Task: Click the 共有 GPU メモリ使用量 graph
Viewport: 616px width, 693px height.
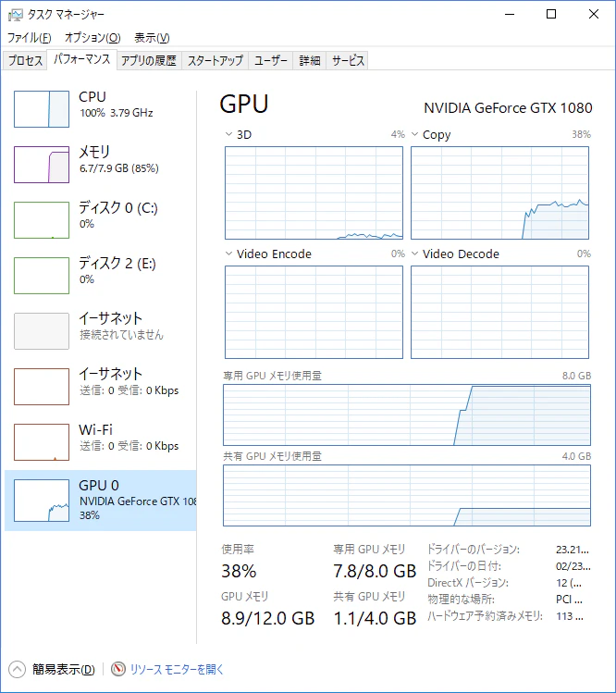Action: click(407, 495)
